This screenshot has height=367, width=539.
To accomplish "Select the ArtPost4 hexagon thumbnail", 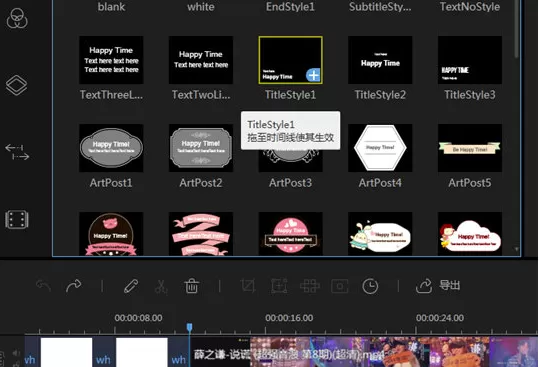I will coord(380,148).
